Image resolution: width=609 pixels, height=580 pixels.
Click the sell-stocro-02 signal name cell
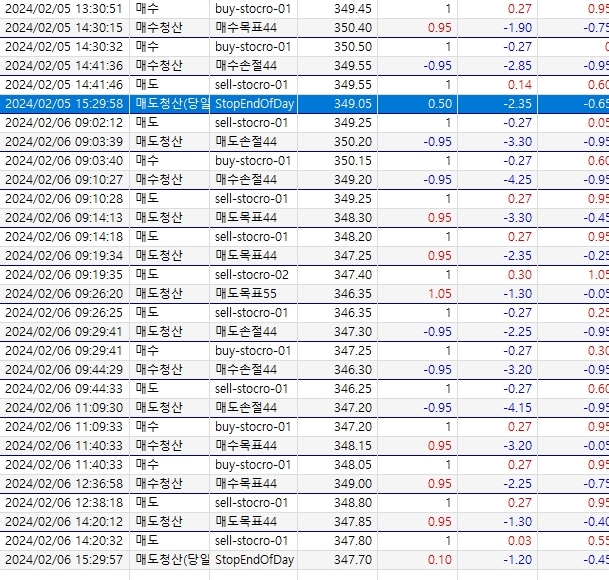(x=252, y=274)
